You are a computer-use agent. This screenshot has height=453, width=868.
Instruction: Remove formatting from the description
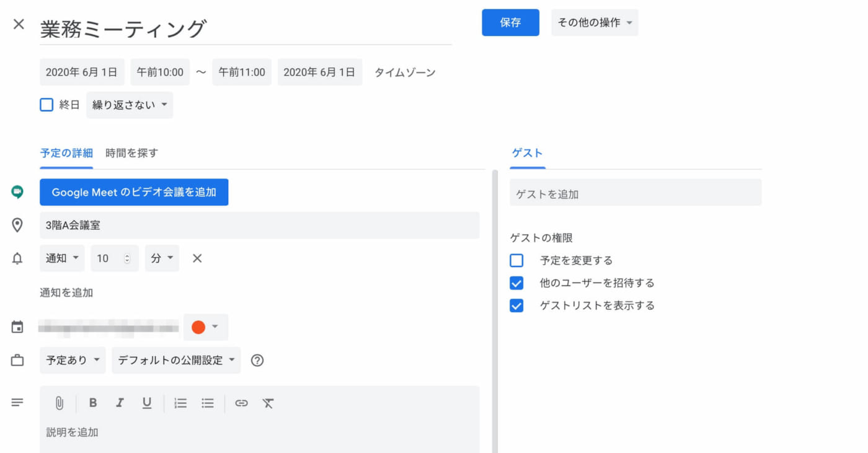coord(268,403)
